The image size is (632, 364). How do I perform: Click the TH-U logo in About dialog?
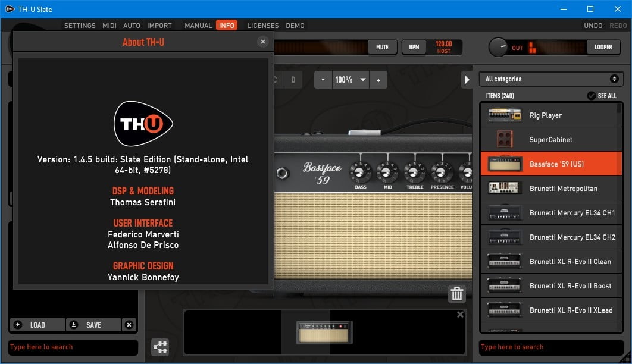tap(143, 124)
